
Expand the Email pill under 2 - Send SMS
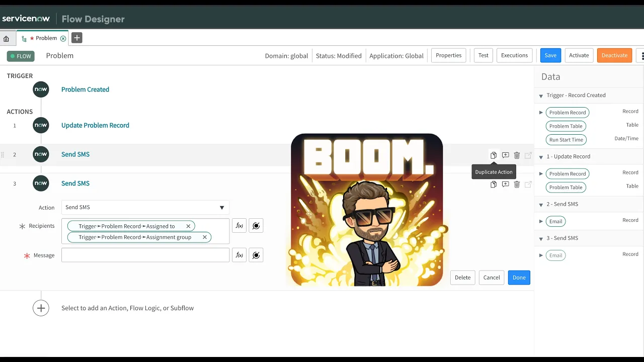(x=541, y=221)
